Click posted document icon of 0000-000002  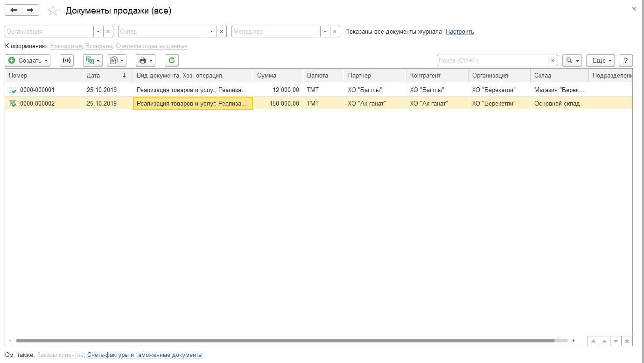13,103
